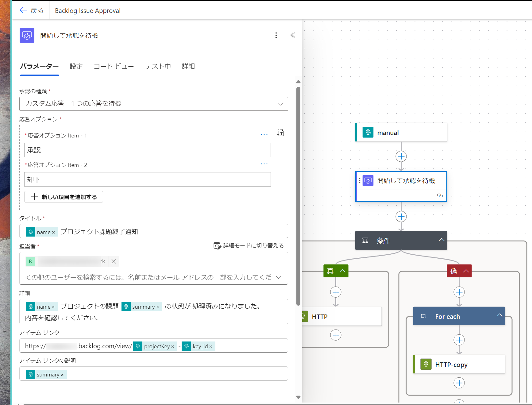The height and width of the screenshot is (405, 532).
Task: Remove the key_id token in アイテムリンク
Action: [x=211, y=346]
